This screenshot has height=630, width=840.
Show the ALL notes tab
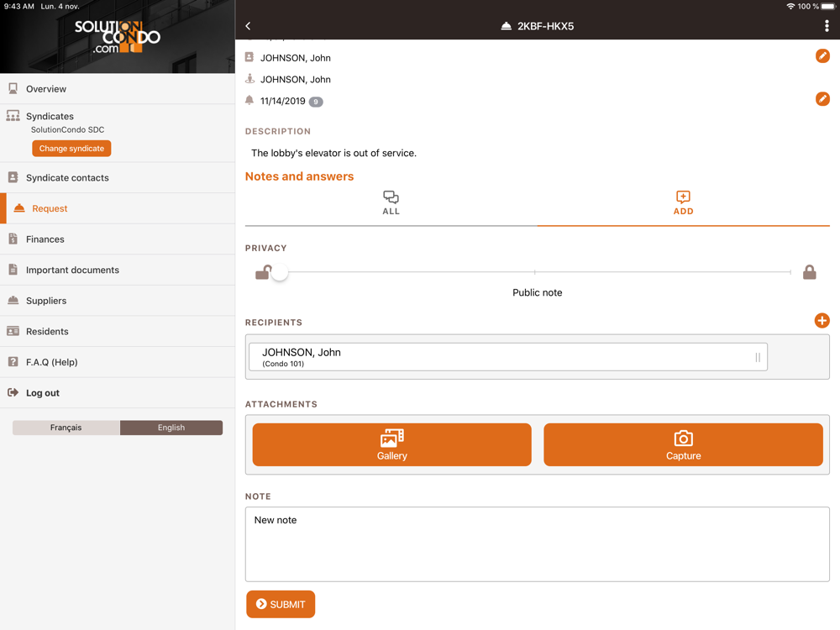pos(391,203)
